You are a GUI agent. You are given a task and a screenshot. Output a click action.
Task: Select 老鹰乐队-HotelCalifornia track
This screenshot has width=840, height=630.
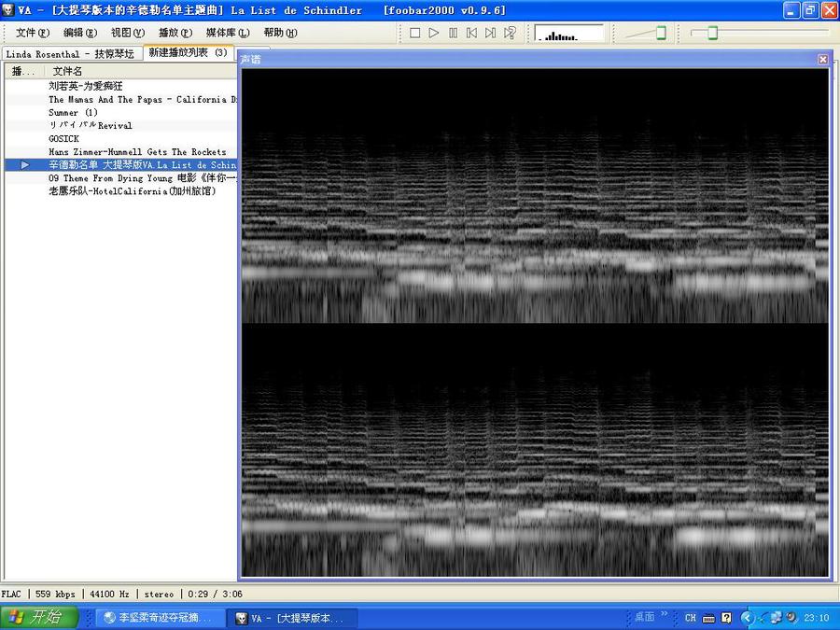pyautogui.click(x=121, y=190)
